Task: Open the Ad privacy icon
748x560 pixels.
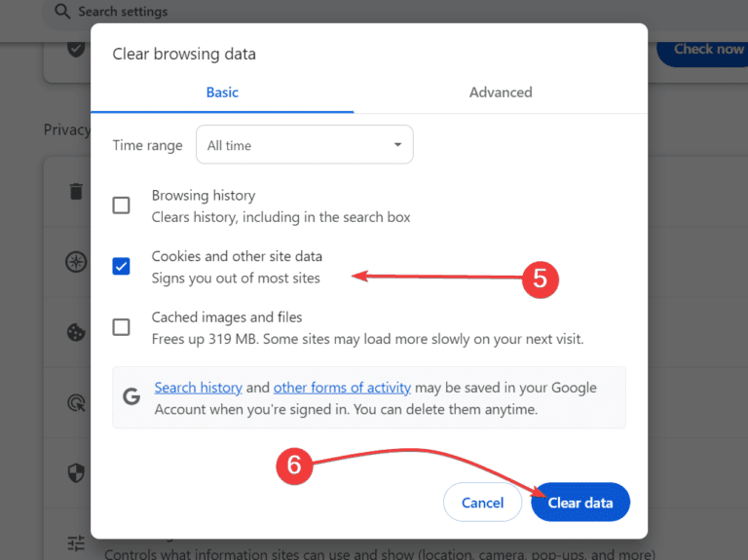Action: tap(76, 402)
